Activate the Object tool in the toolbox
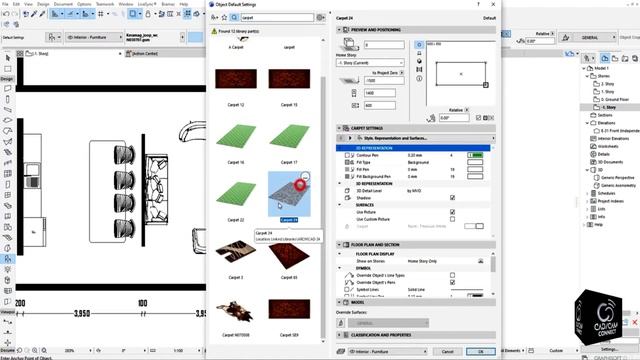 tap(8, 258)
